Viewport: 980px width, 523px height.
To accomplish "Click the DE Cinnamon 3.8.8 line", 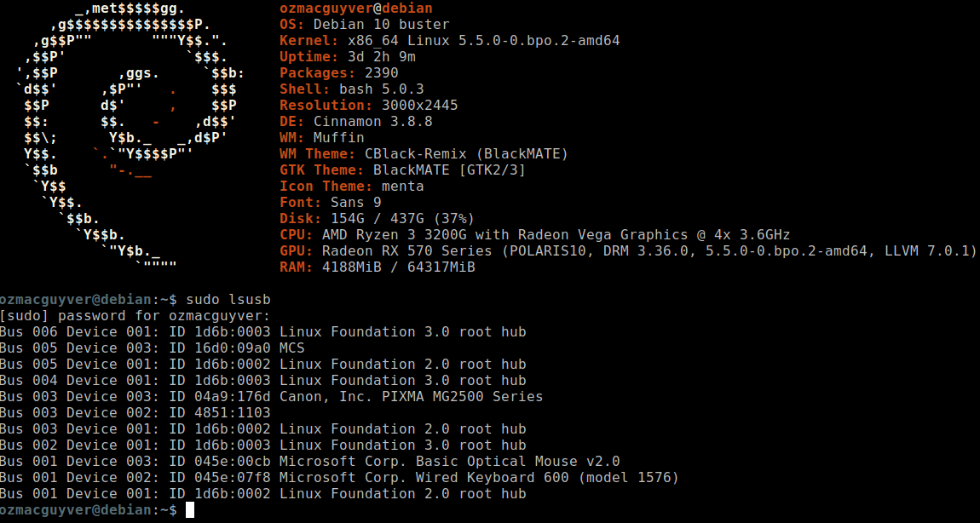I will (355, 122).
